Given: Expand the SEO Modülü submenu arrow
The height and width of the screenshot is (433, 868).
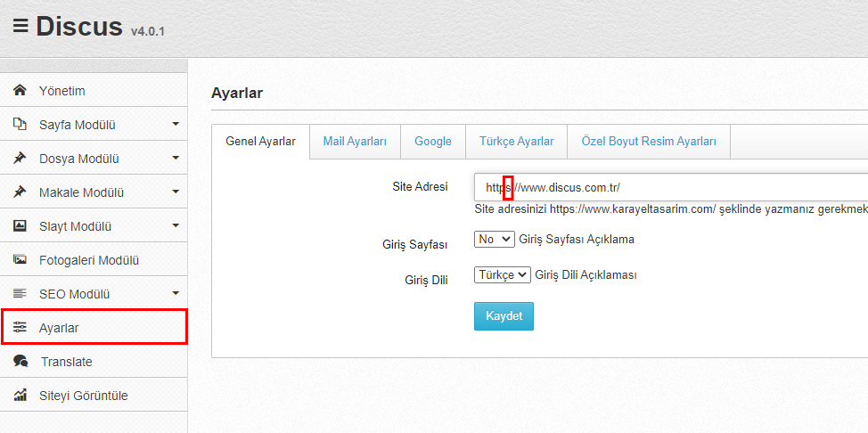Looking at the screenshot, I should tap(176, 293).
